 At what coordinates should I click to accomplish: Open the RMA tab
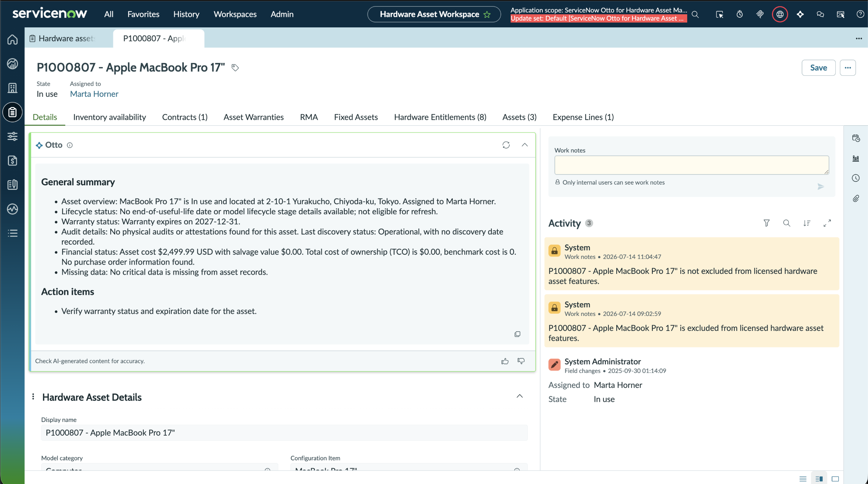pyautogui.click(x=309, y=117)
